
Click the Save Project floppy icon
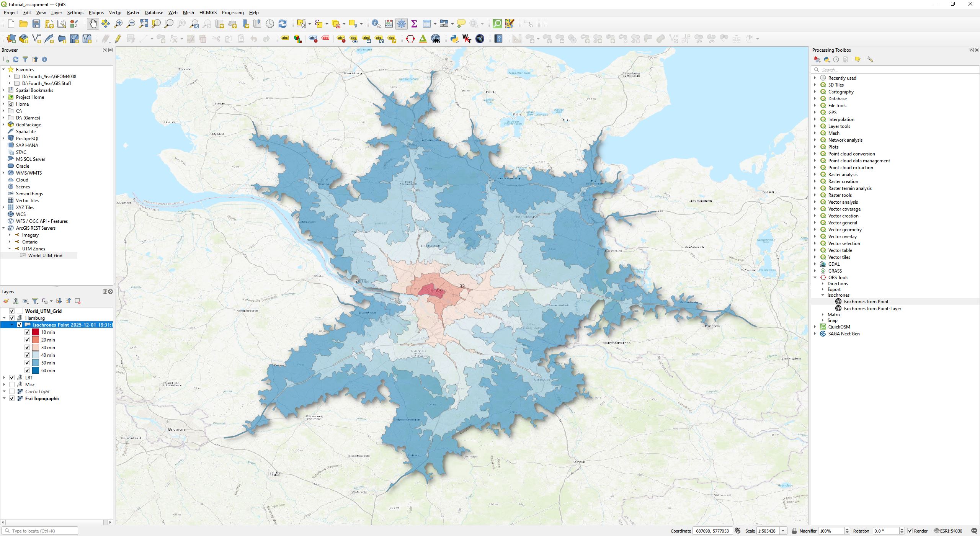coord(36,24)
